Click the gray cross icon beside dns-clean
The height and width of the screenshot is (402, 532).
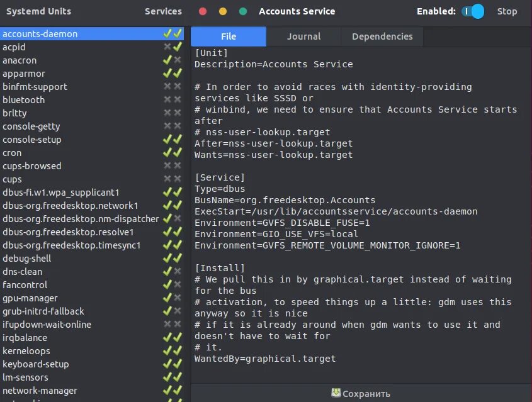click(178, 272)
